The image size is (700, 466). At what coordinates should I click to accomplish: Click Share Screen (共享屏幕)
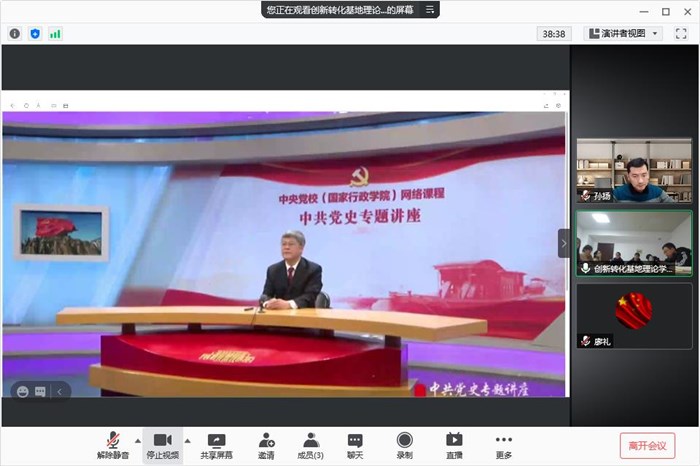216,445
